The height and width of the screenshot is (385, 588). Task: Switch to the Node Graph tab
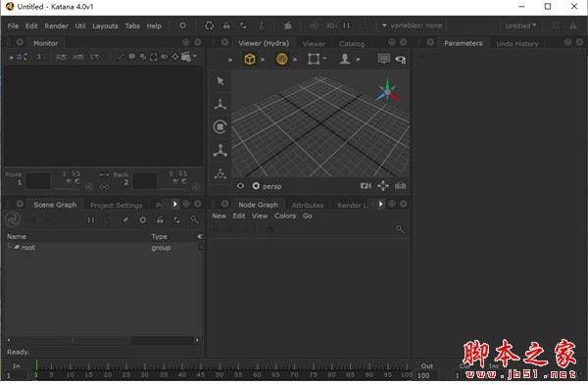coord(259,205)
